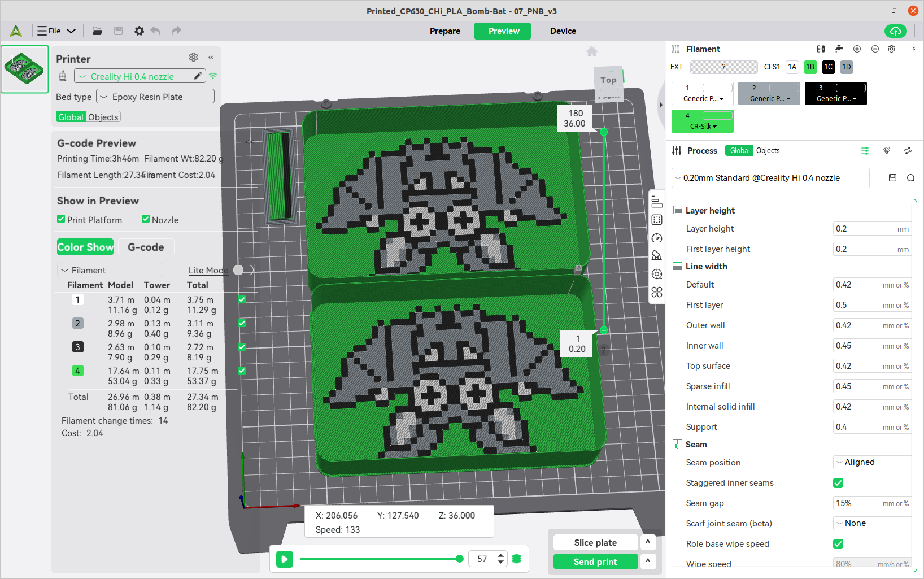Uncheck the Nozzle checkbox
The height and width of the screenshot is (579, 924).
point(146,219)
